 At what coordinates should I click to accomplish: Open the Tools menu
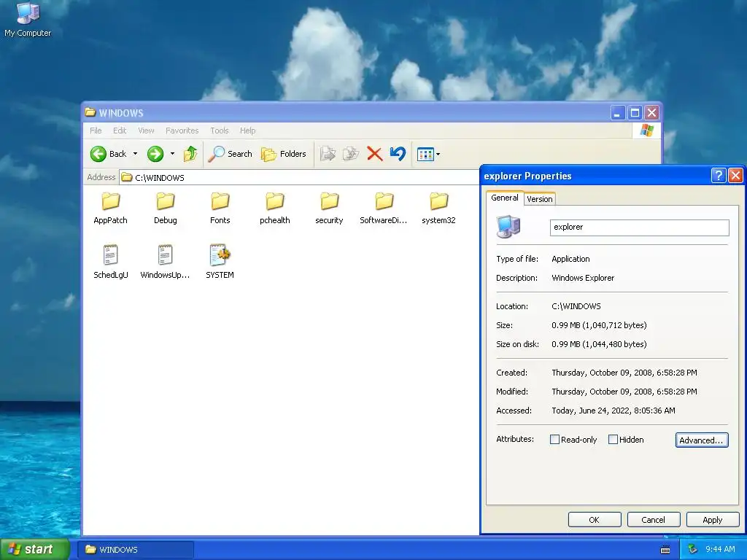tap(220, 131)
